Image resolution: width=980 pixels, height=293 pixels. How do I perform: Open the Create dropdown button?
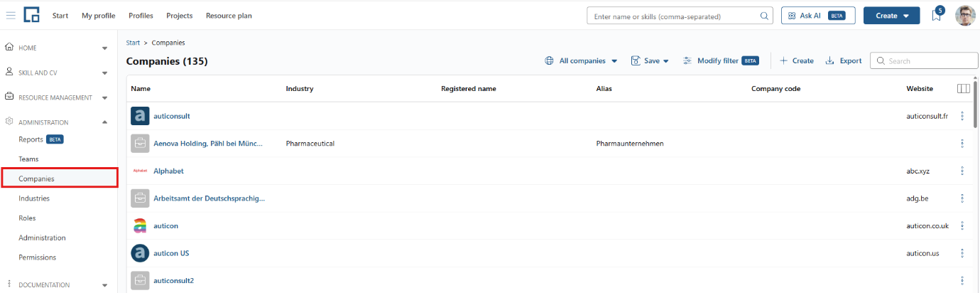click(891, 16)
